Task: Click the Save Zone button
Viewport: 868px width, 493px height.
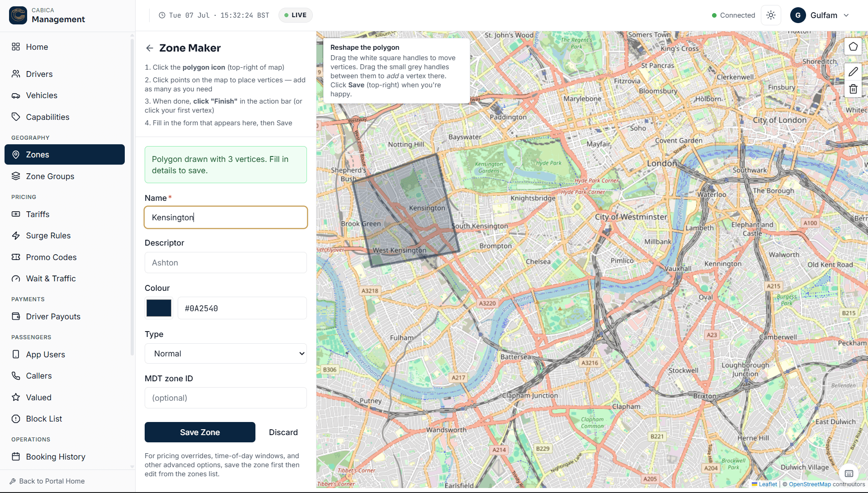Action: (x=200, y=432)
